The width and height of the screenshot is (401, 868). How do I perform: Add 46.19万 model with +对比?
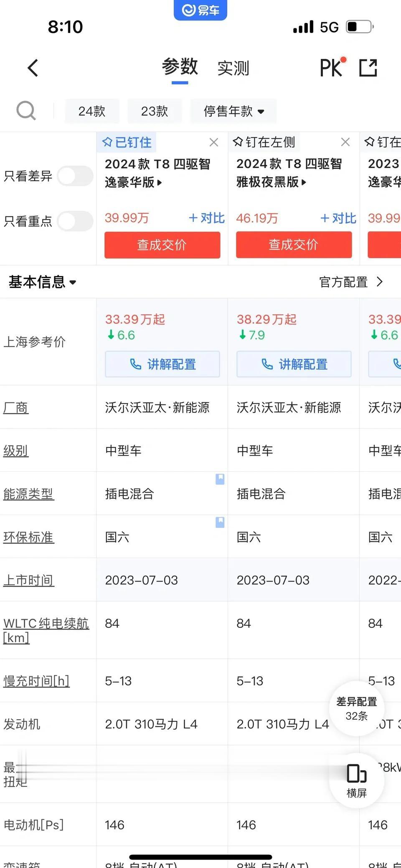point(338,218)
